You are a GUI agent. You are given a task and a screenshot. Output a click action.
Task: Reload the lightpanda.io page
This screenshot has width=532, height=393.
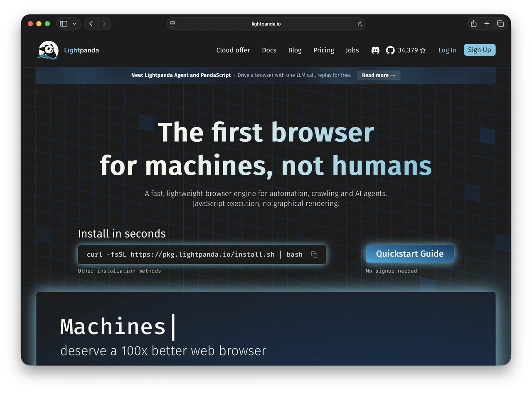[360, 24]
